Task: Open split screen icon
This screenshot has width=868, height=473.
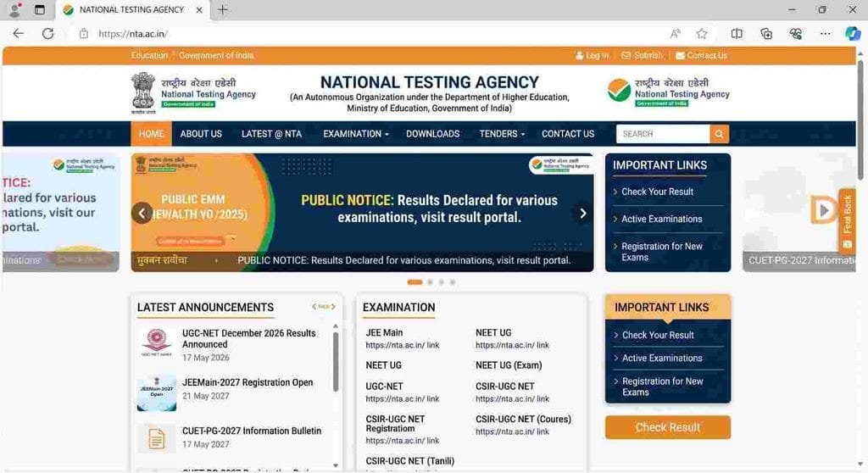Action: pos(737,34)
